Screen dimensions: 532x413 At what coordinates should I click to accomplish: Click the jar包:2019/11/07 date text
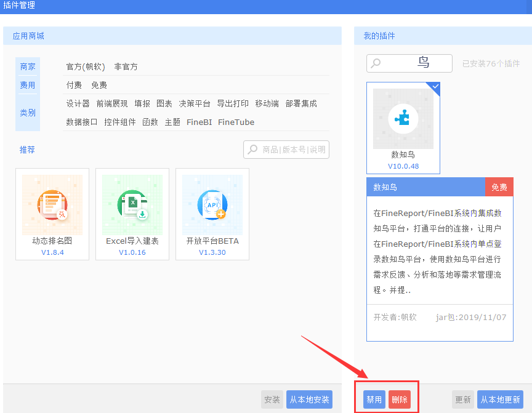(x=471, y=317)
